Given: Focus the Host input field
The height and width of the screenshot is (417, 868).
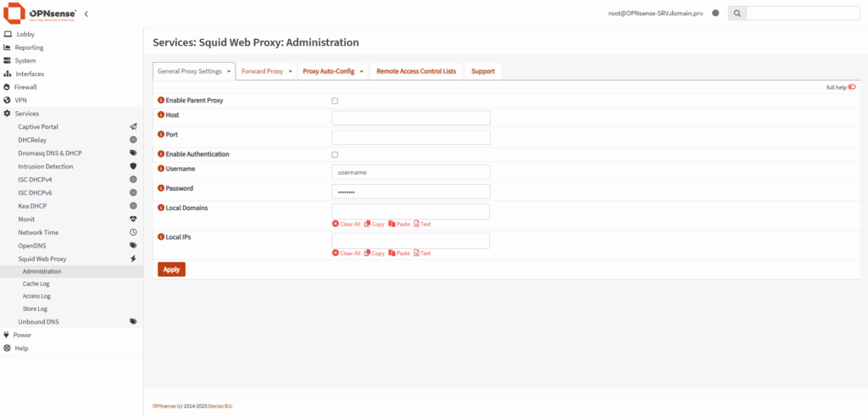Looking at the screenshot, I should tap(411, 118).
